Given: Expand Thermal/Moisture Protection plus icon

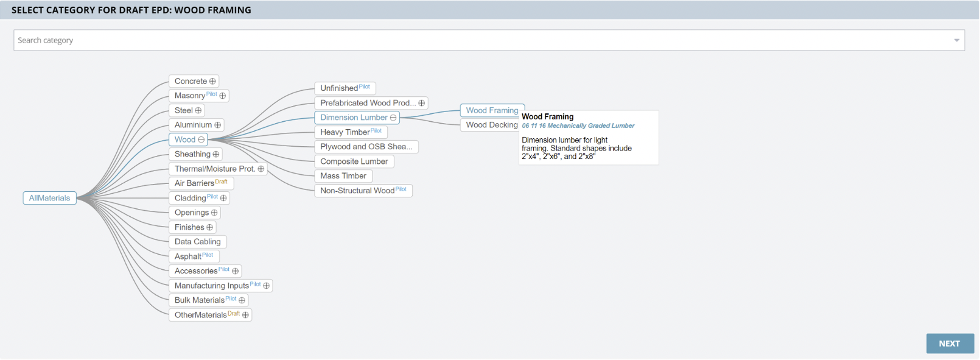Looking at the screenshot, I should pyautogui.click(x=261, y=169).
